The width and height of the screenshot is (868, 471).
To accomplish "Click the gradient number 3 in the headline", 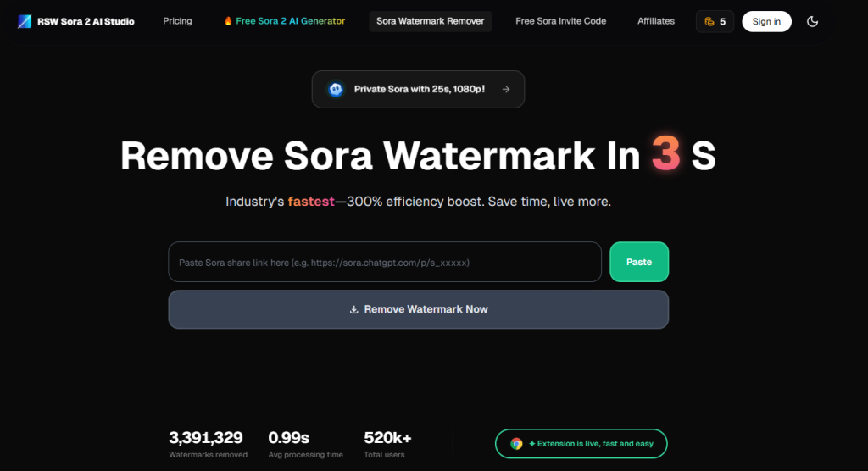I will (666, 154).
